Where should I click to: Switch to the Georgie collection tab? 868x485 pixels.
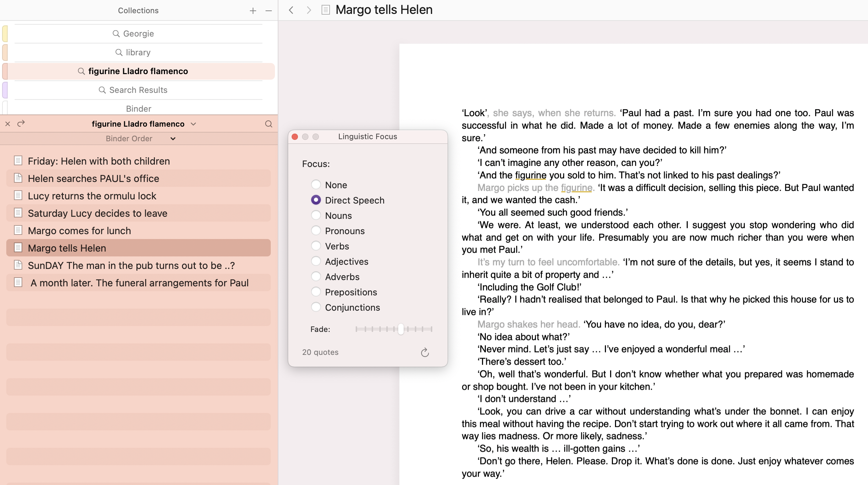pyautogui.click(x=138, y=34)
